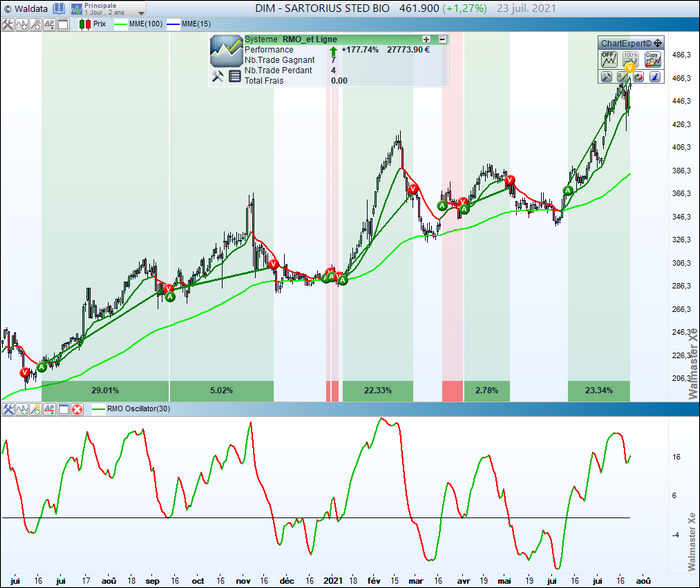This screenshot has width=700, height=588.
Task: Maximize the RMO oscillator panel
Action: [63, 409]
